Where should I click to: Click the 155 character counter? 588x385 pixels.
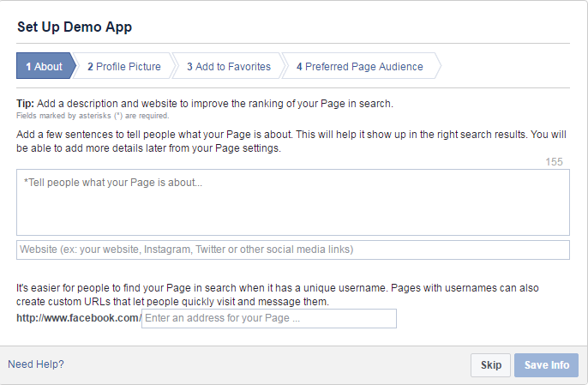pyautogui.click(x=554, y=162)
